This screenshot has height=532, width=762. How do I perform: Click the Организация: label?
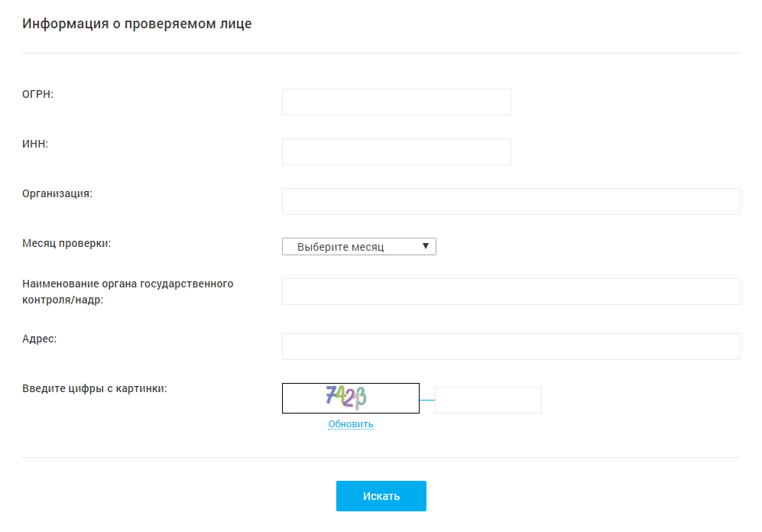57,193
